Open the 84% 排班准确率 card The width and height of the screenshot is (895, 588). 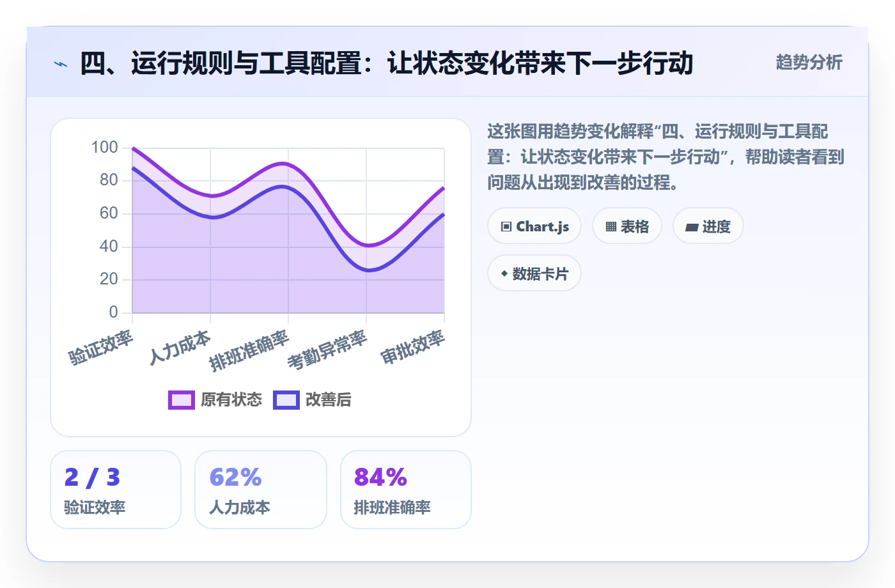point(406,490)
